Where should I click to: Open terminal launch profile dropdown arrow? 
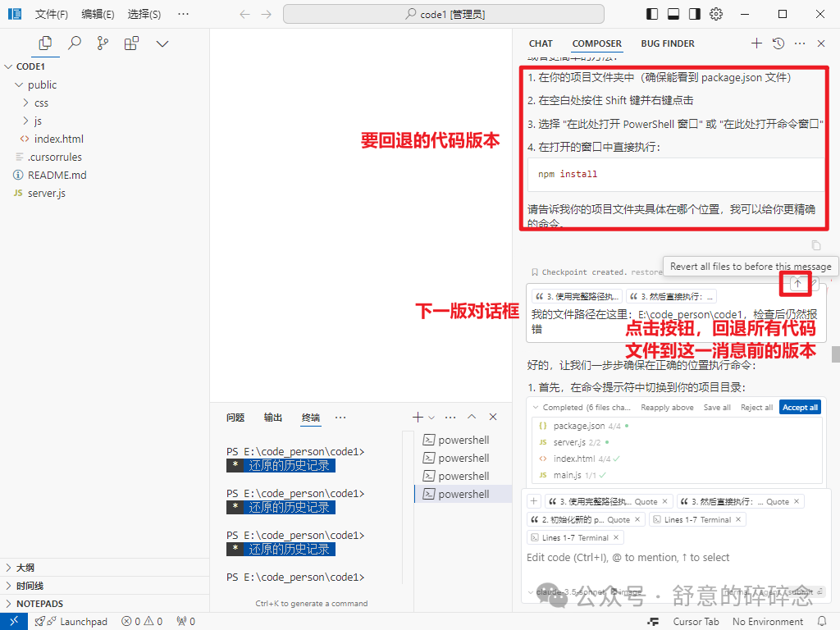(x=431, y=418)
